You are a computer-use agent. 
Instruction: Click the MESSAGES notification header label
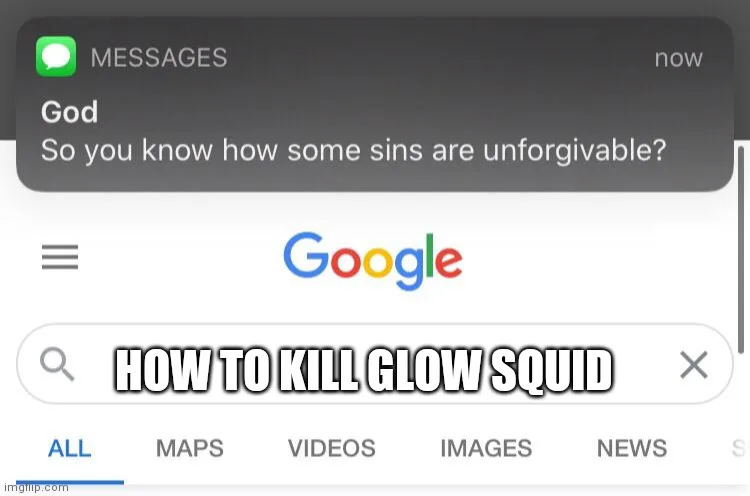[159, 57]
